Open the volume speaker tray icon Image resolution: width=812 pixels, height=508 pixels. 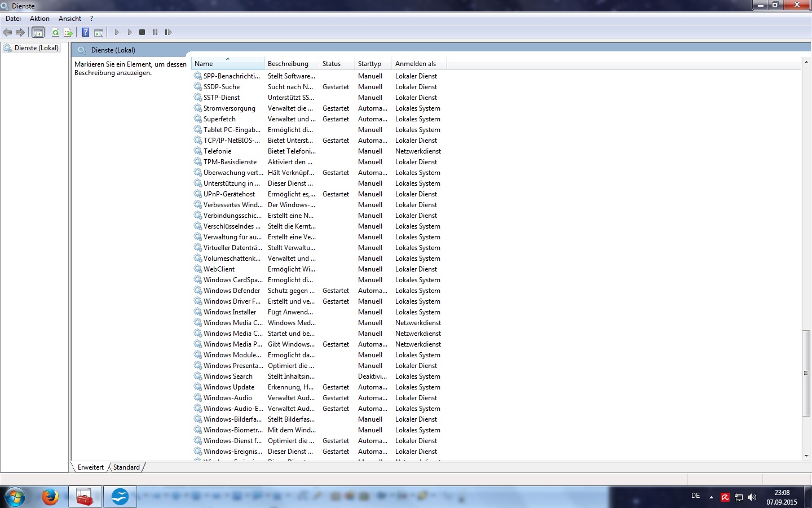coord(752,497)
